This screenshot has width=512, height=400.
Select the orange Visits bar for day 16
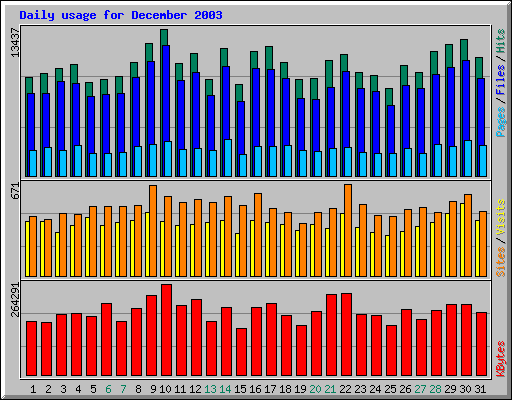[x=258, y=235]
